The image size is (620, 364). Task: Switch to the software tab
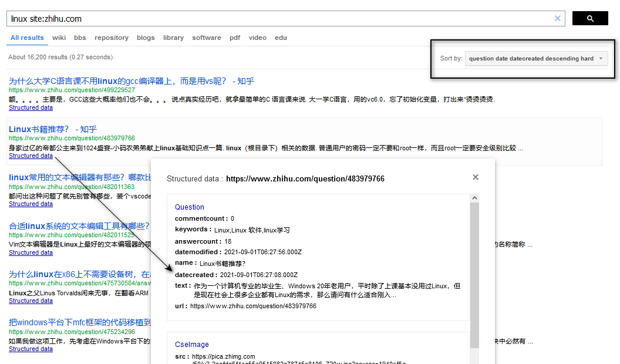(x=207, y=38)
